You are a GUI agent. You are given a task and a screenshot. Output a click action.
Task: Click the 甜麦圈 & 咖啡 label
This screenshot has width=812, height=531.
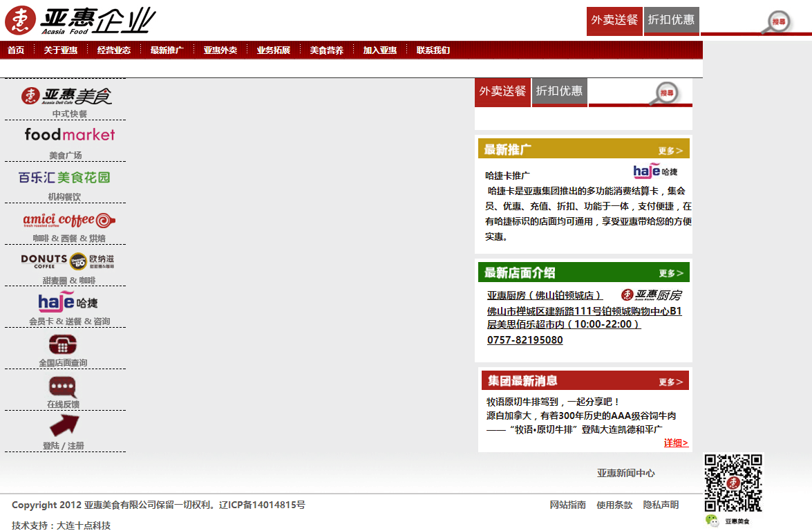(69, 280)
